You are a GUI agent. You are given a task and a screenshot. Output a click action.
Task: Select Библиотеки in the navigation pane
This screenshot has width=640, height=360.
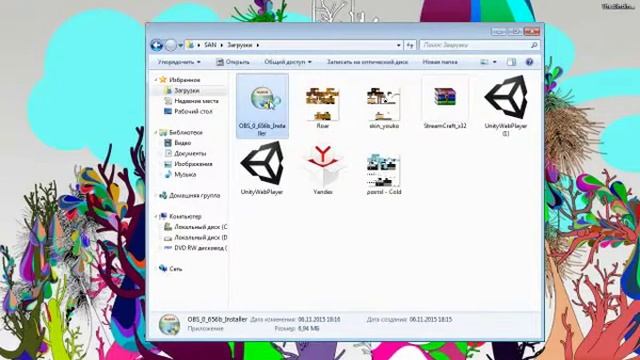pyautogui.click(x=186, y=133)
